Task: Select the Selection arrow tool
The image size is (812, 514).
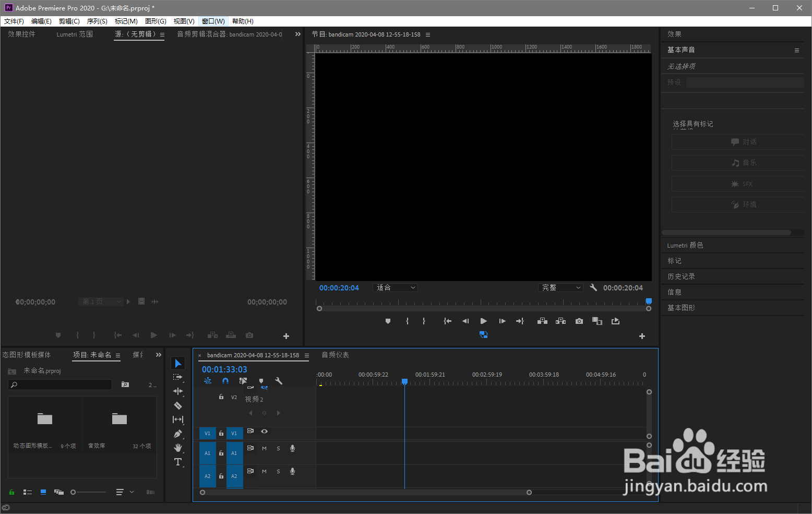Action: 178,363
